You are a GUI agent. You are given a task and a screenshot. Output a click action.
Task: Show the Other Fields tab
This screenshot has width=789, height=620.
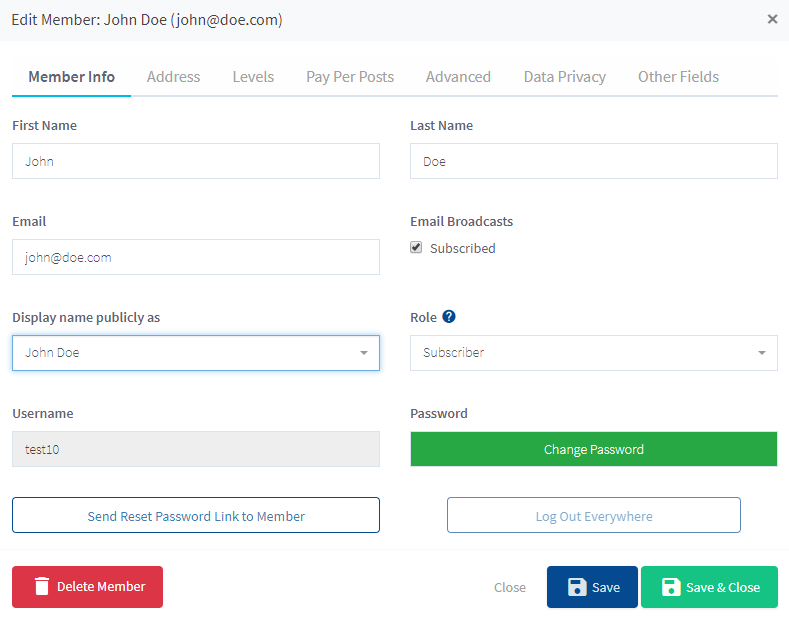pos(678,76)
